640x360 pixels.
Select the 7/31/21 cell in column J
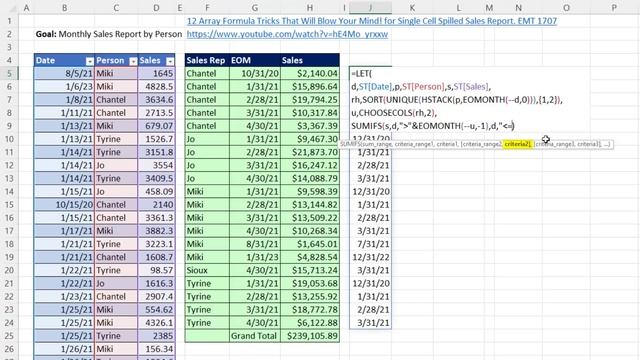pos(370,244)
